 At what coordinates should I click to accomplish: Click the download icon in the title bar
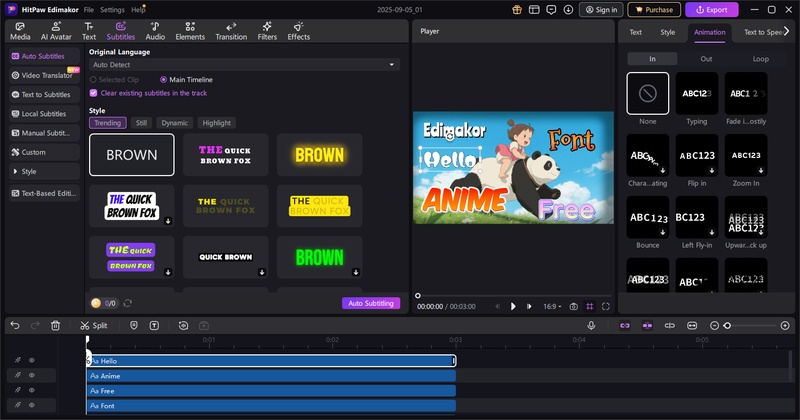click(x=568, y=10)
